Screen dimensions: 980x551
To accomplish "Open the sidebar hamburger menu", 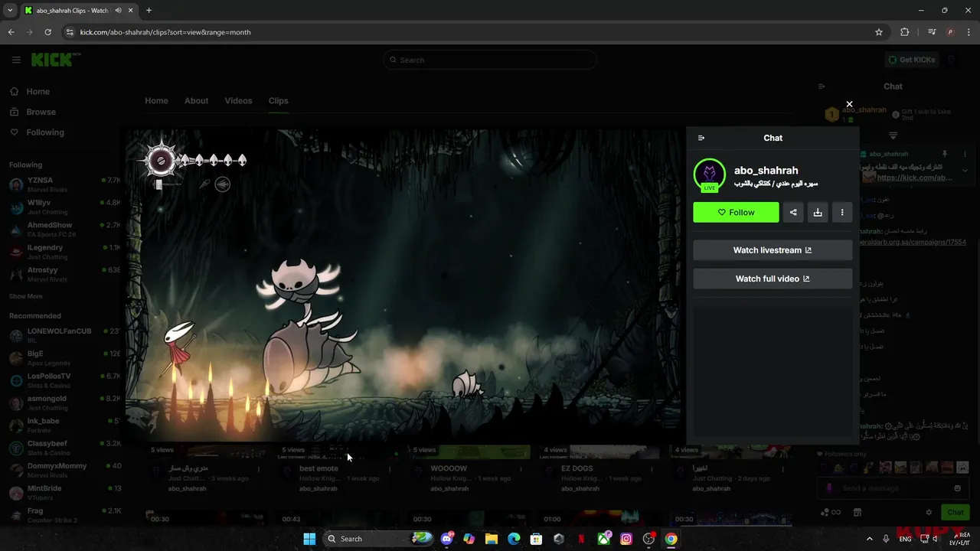I will [16, 60].
